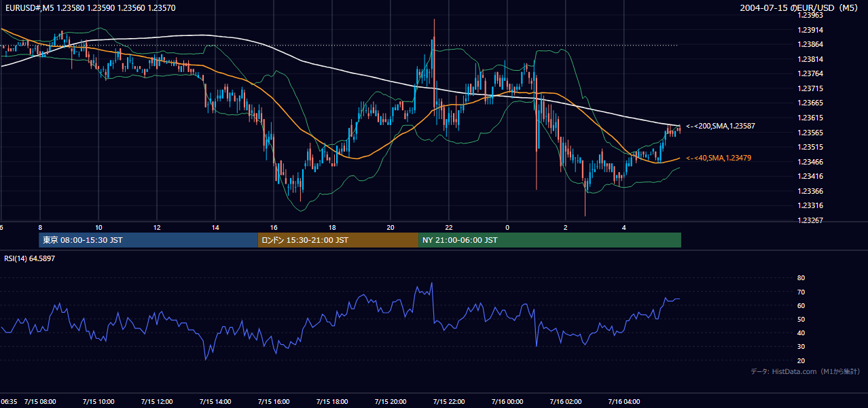Click the bottom date label 7/16 02:00
Viewport: 868px width, 408px height.
pyautogui.click(x=565, y=401)
